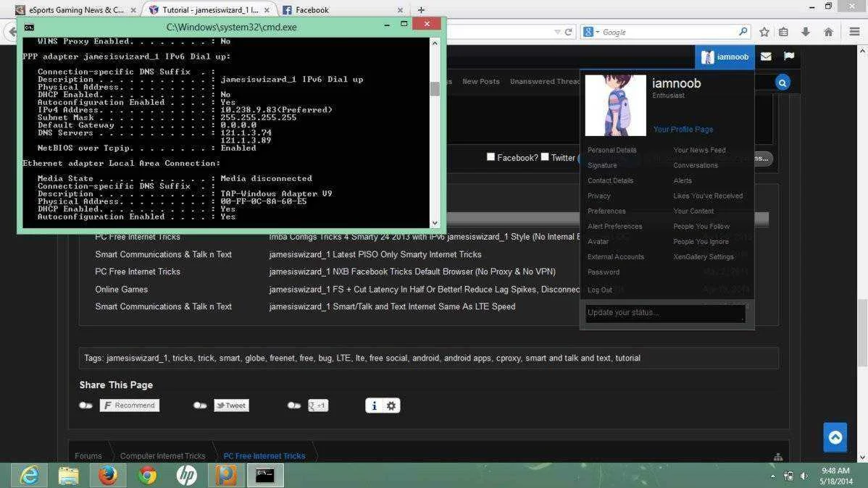Click the Firefox taskbar icon
Screen dimensions: 868x488
click(x=108, y=475)
